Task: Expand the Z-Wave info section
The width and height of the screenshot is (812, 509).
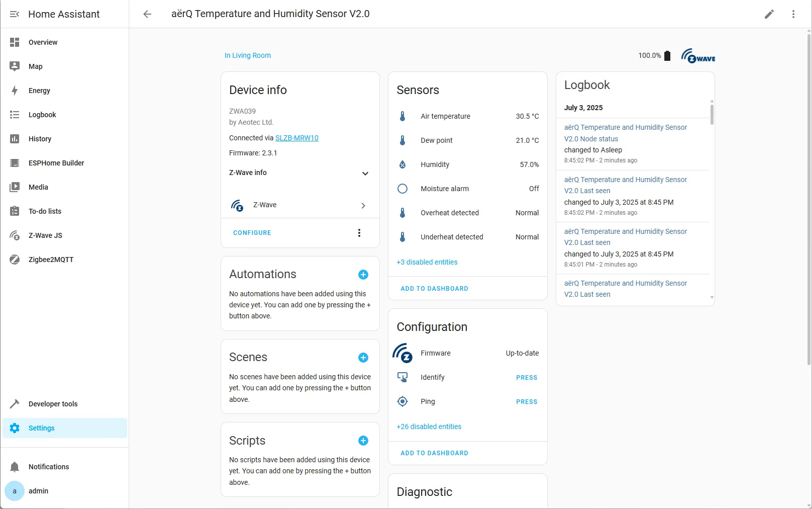Action: [365, 174]
